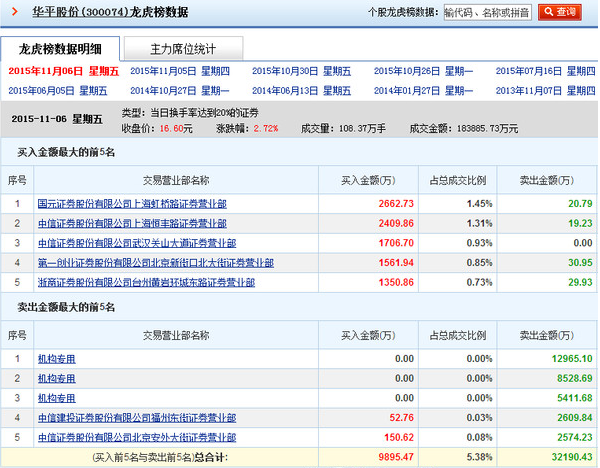
Task: Open 中信证券上海恒丰路证券营业部 link
Action: click(x=132, y=223)
